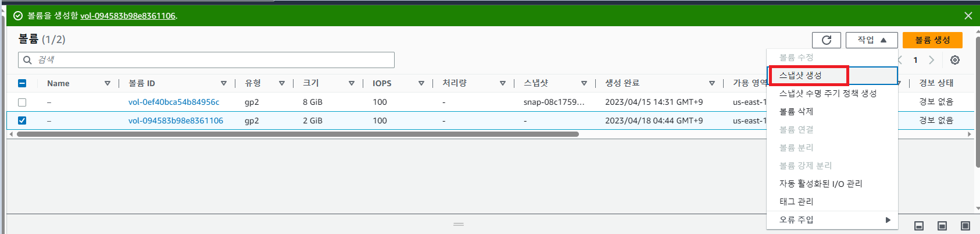
Task: Sort by Name column arrow
Action: [108, 83]
